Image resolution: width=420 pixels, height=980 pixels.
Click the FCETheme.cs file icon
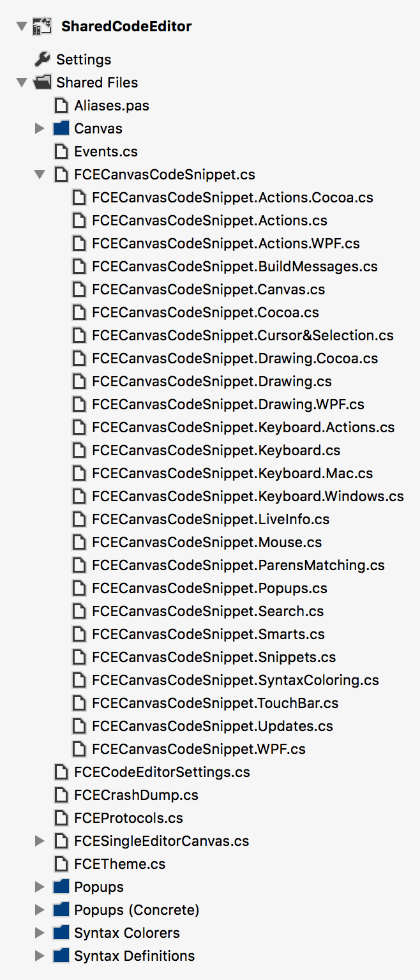[x=61, y=864]
